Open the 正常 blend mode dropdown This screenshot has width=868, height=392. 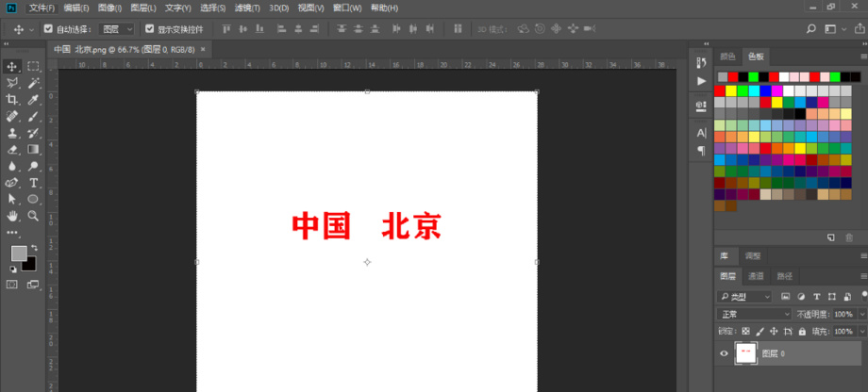point(755,314)
